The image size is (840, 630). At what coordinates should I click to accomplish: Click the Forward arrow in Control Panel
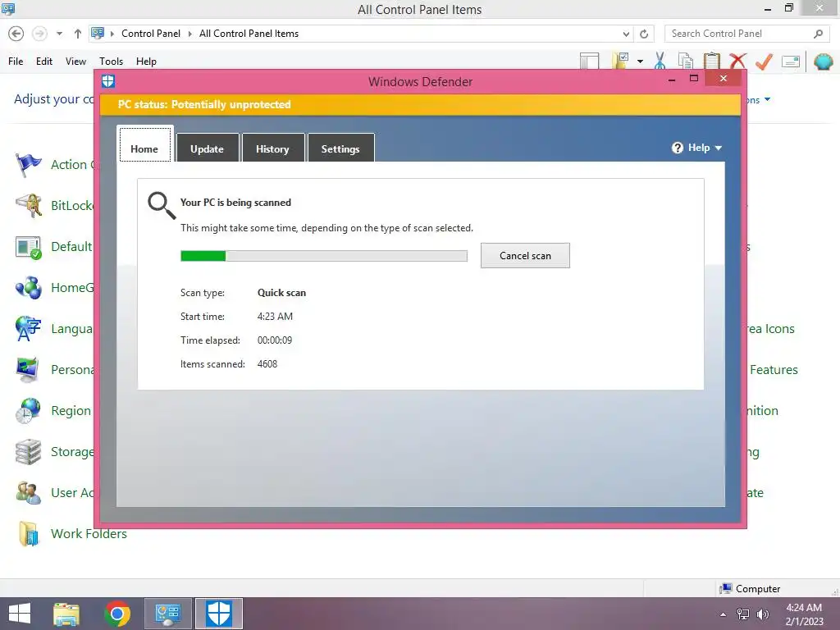tap(39, 34)
